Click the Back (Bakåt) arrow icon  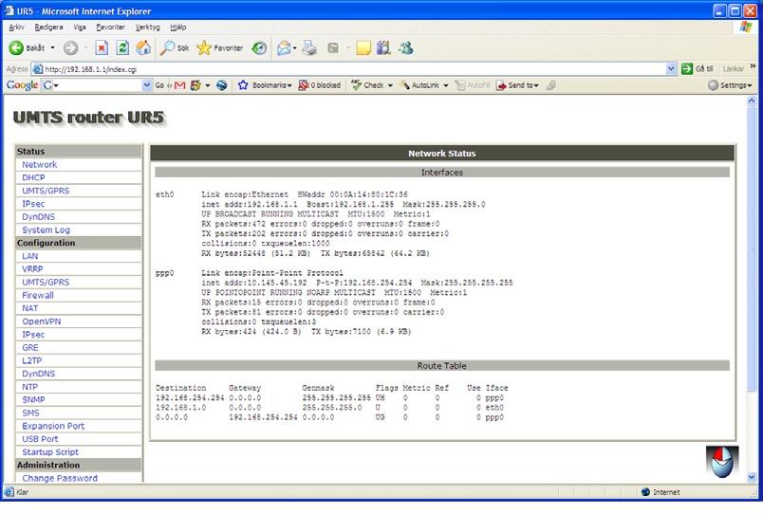tap(16, 47)
